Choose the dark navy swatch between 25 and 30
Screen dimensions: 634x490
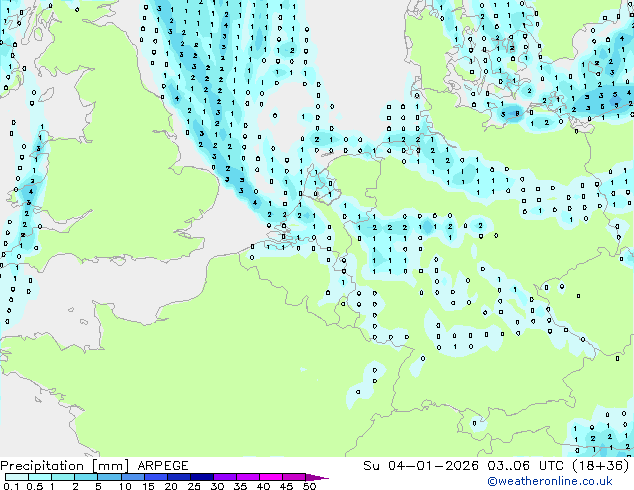point(202,477)
